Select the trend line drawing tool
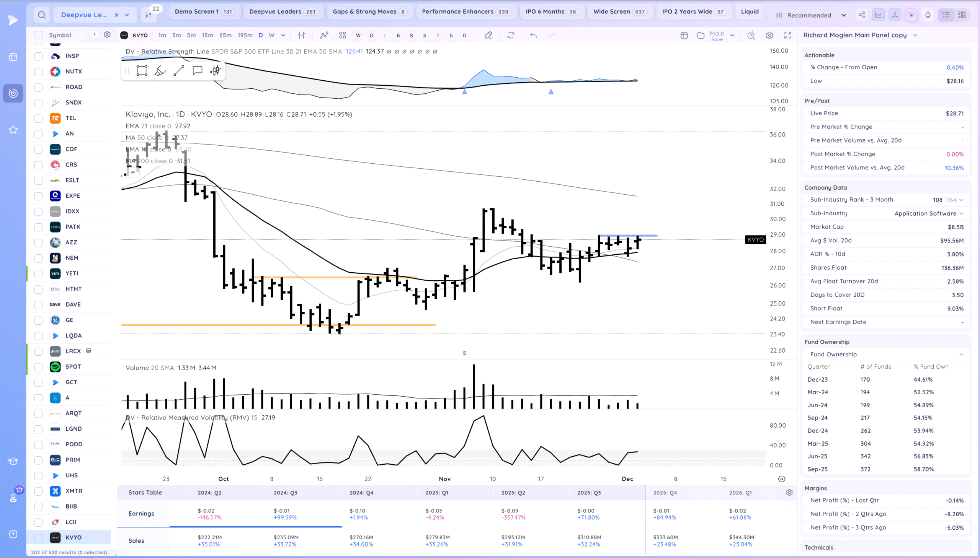This screenshot has width=980, height=558. click(179, 70)
